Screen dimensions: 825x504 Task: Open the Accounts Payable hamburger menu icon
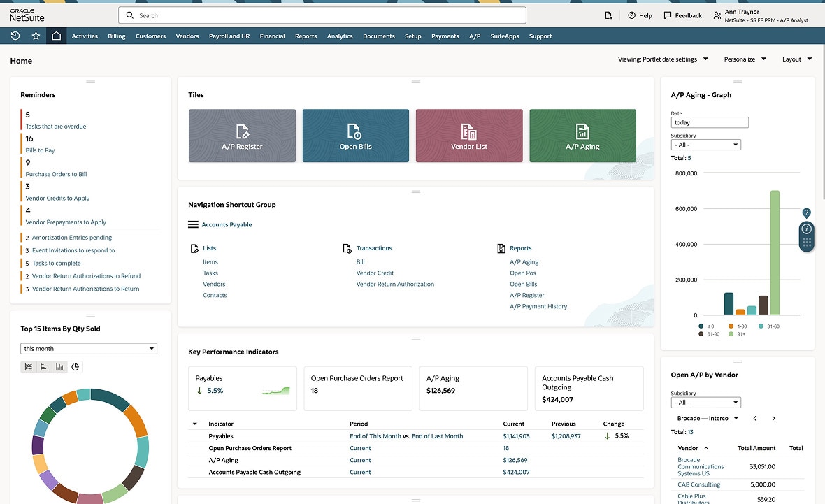193,225
